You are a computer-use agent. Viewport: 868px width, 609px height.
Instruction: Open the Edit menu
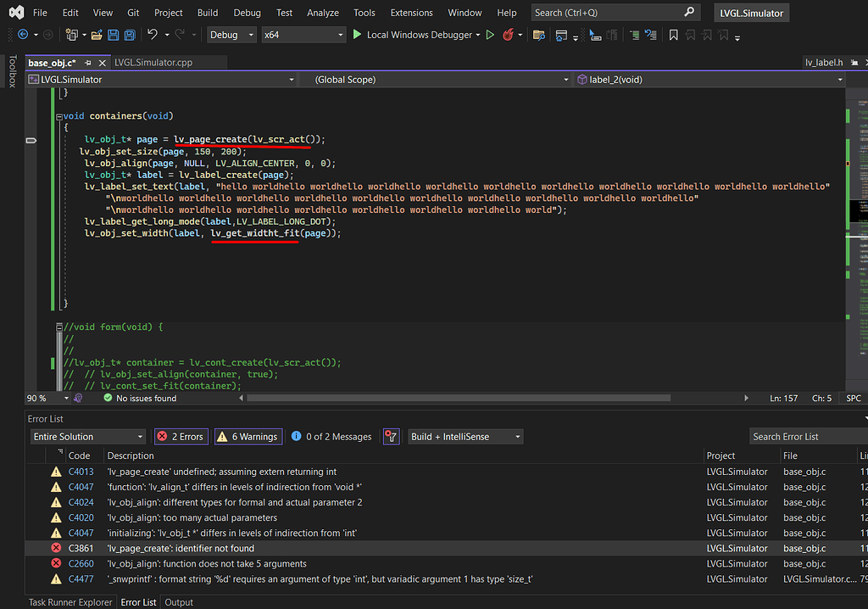(70, 13)
